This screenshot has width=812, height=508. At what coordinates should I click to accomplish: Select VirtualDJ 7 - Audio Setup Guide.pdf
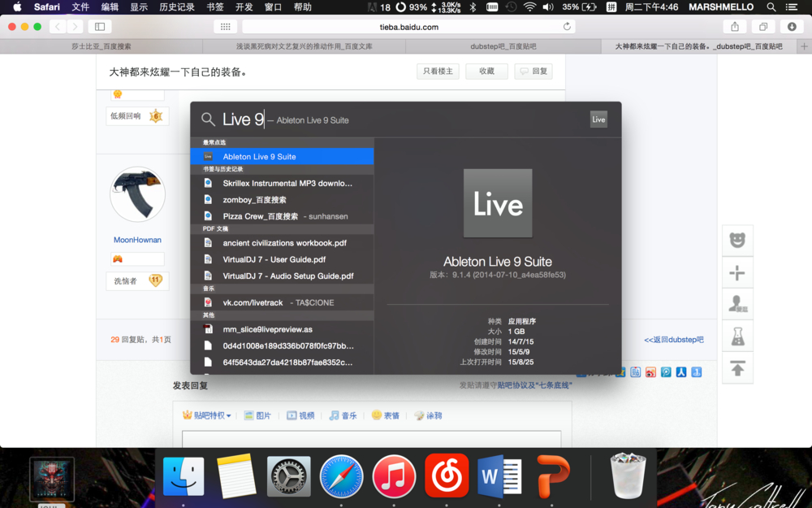coord(283,276)
